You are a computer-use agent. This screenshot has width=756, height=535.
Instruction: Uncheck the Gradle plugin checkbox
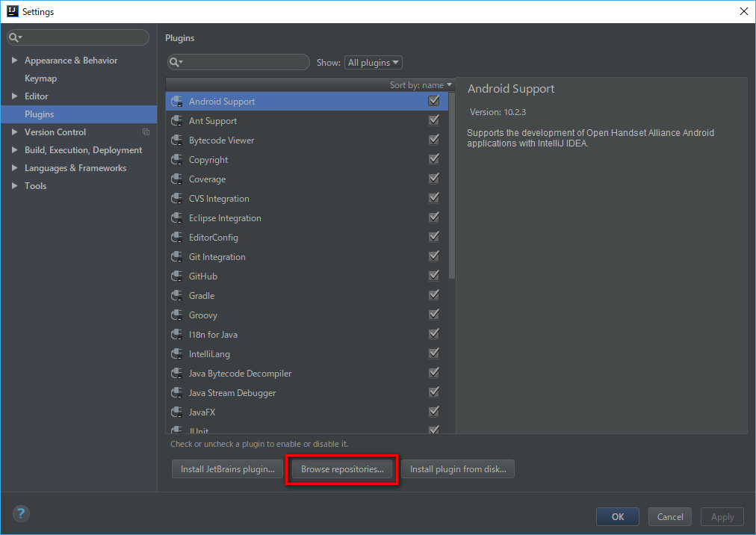[434, 294]
